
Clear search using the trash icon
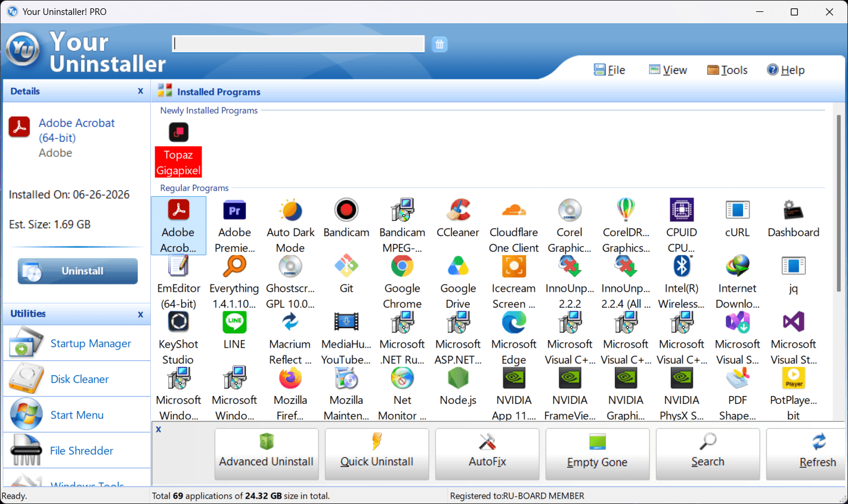(x=440, y=44)
